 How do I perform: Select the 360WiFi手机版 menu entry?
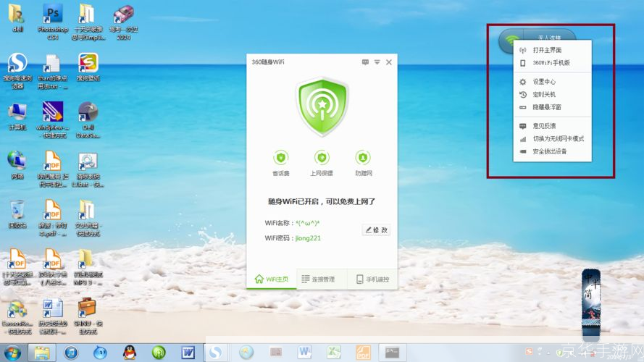[x=553, y=63]
